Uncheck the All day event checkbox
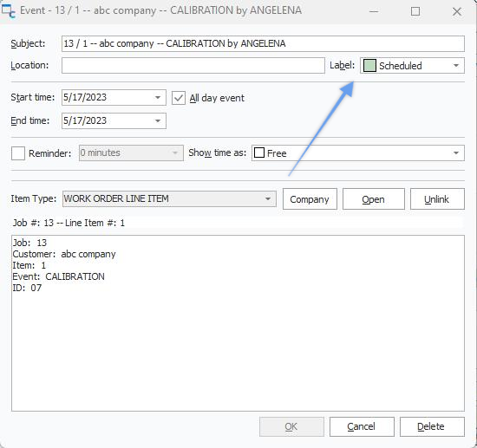Viewport: 477px width, 448px height. 179,98
